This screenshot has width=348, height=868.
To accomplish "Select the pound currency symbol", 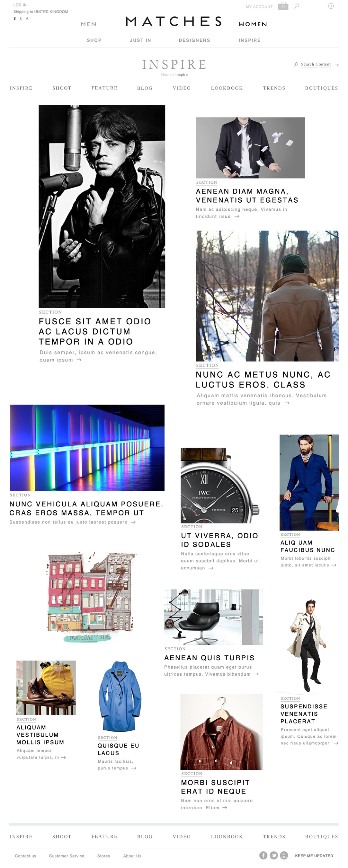I will [x=15, y=19].
